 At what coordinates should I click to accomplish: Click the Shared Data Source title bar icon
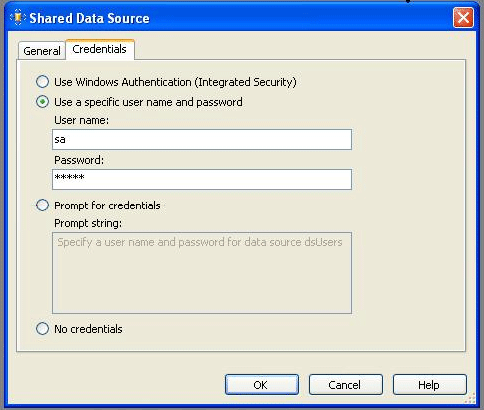(x=18, y=17)
